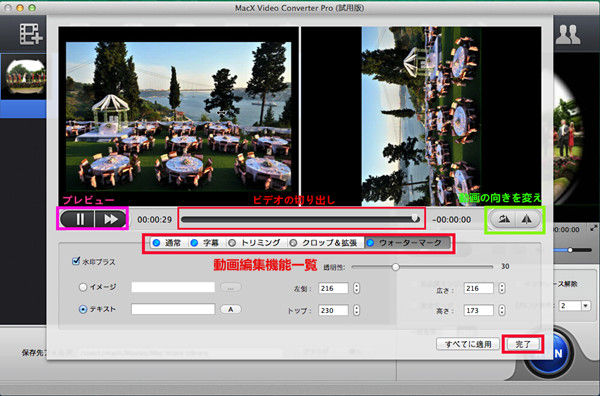Toggle the 水印プラス checkbox
600x396 pixels.
click(76, 261)
